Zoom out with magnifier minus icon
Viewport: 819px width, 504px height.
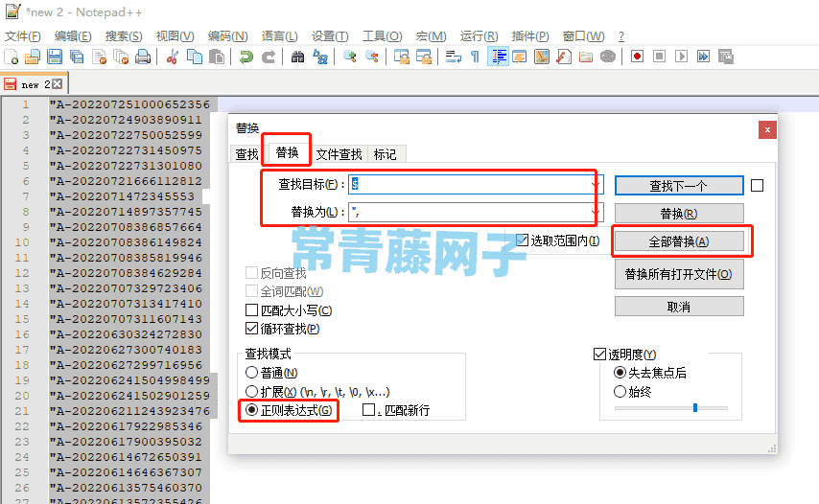(371, 57)
